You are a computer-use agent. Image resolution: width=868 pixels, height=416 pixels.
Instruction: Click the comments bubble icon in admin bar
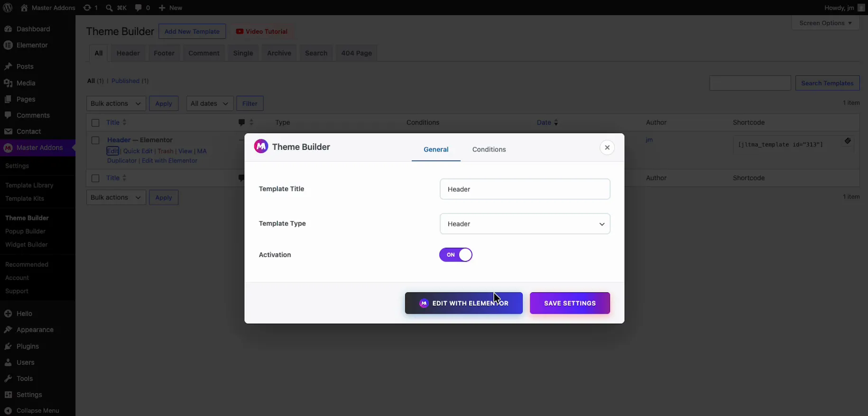pos(138,8)
